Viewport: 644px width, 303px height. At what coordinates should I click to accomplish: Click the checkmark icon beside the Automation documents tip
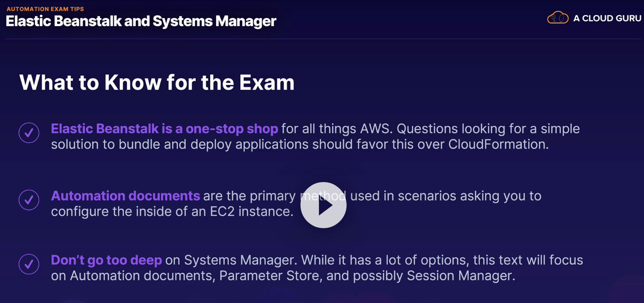29,200
